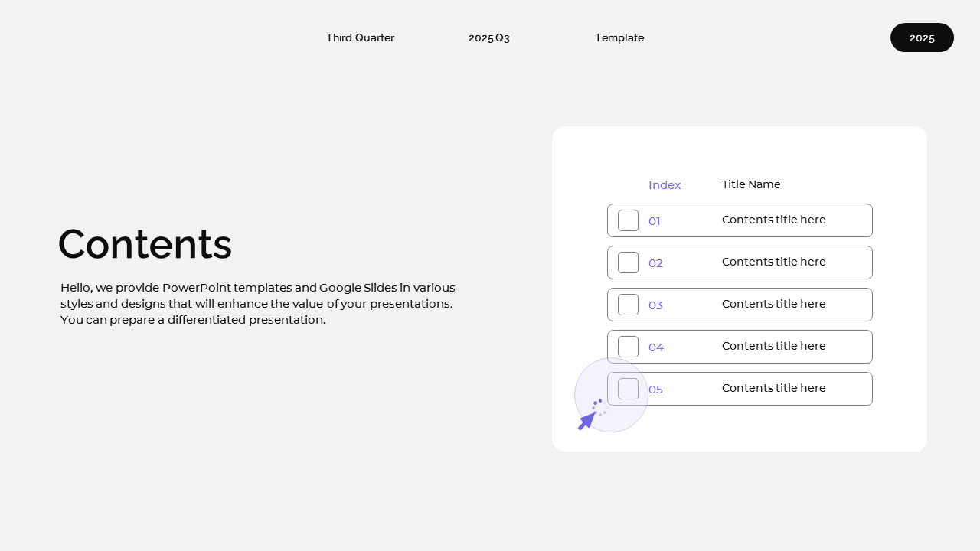Select the large Contents heading

click(x=145, y=245)
